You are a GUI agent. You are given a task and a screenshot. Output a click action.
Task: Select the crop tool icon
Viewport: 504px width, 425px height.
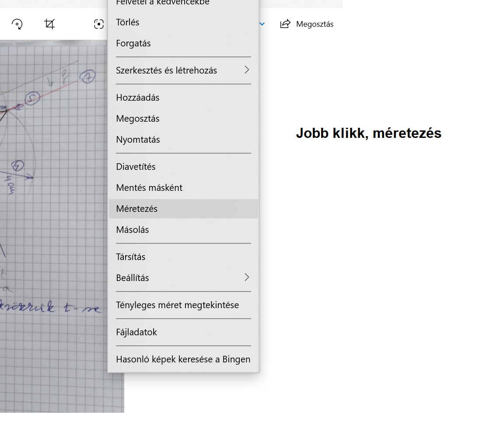click(x=50, y=24)
